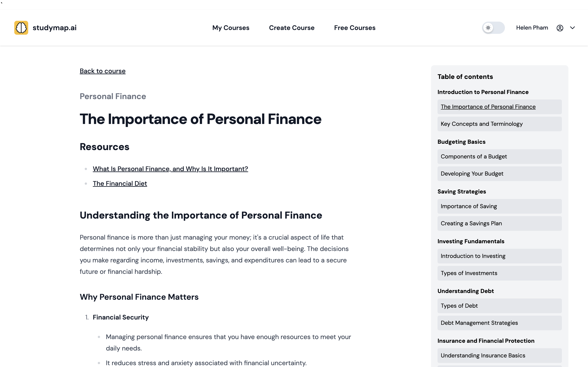Open My Courses navigation menu item
Viewport: 588px width, 367px height.
click(231, 28)
